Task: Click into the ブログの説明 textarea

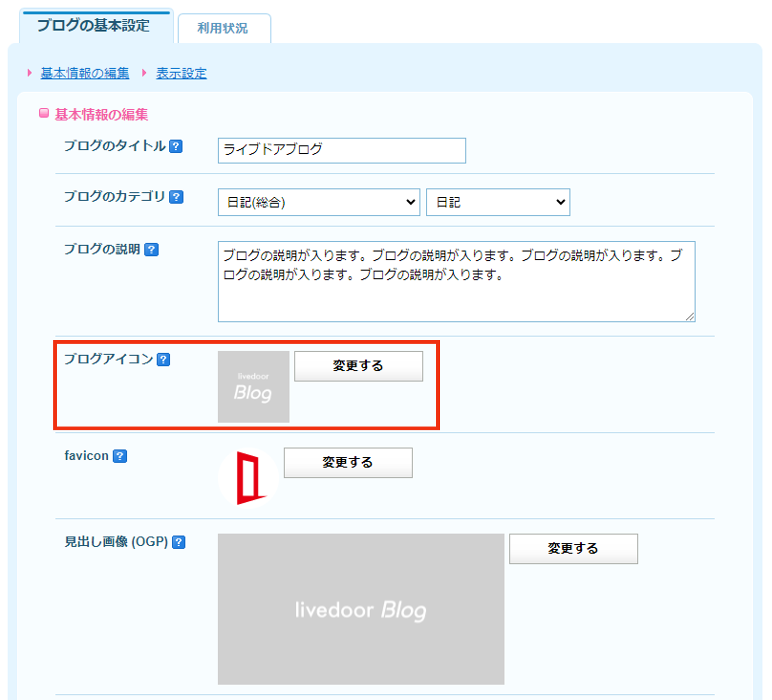Action: tap(456, 281)
